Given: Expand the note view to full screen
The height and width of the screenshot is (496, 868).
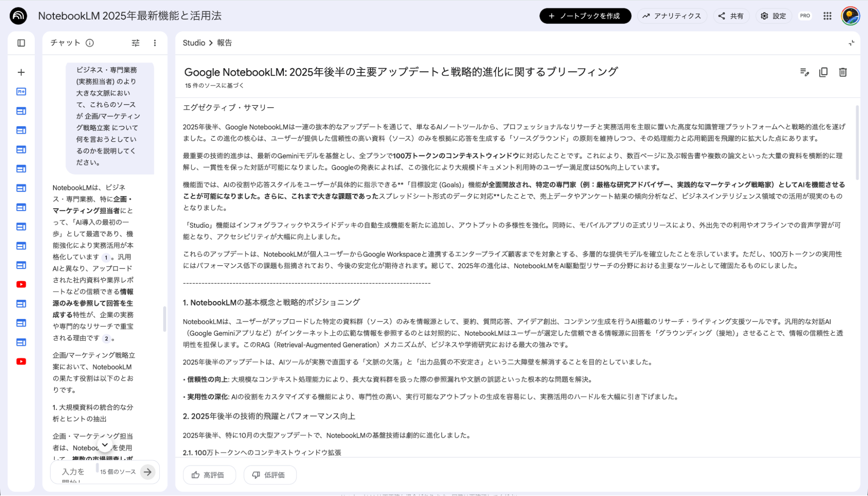Looking at the screenshot, I should pyautogui.click(x=851, y=43).
